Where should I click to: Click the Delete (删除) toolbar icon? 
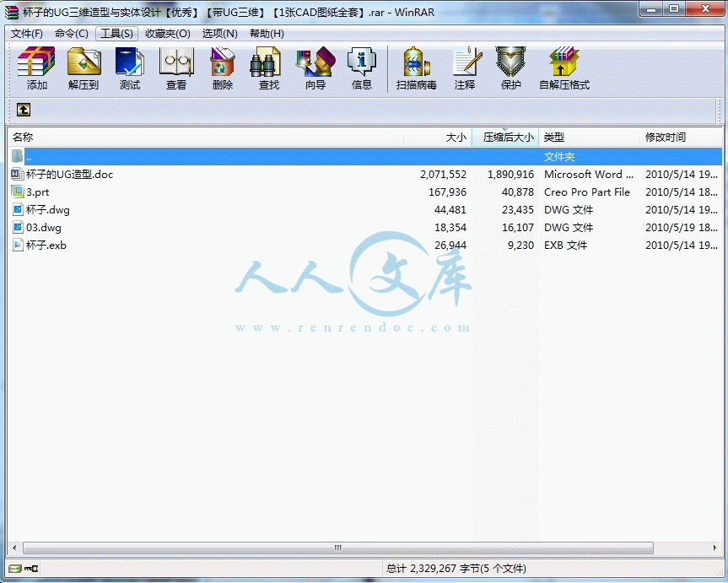(x=223, y=62)
